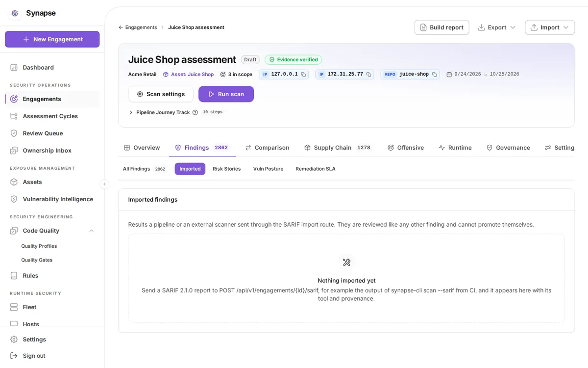Select the Remediation SLA sub-tab

[316, 169]
